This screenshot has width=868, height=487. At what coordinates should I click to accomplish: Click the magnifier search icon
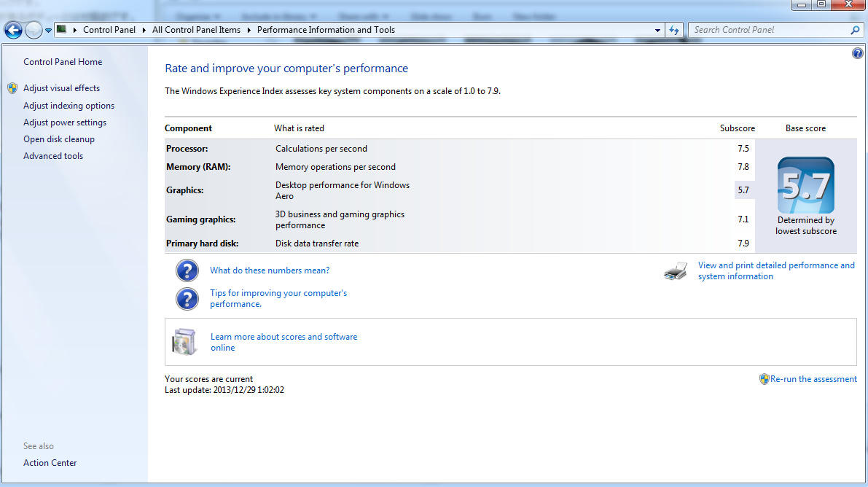point(856,31)
